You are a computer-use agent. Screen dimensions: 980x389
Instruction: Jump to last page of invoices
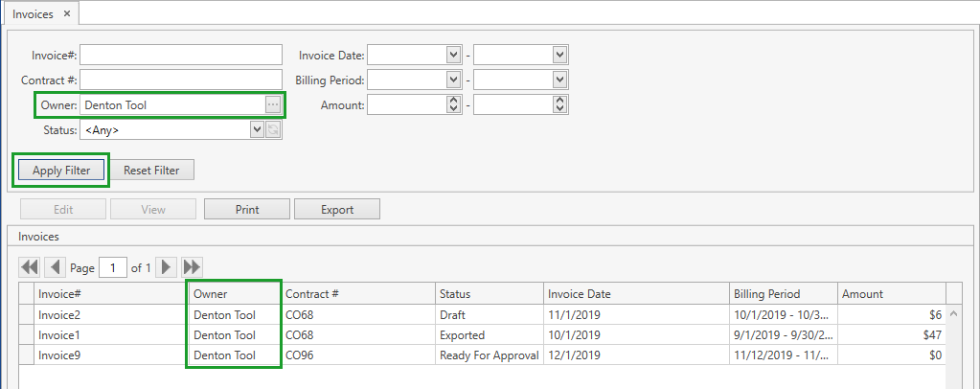click(192, 267)
